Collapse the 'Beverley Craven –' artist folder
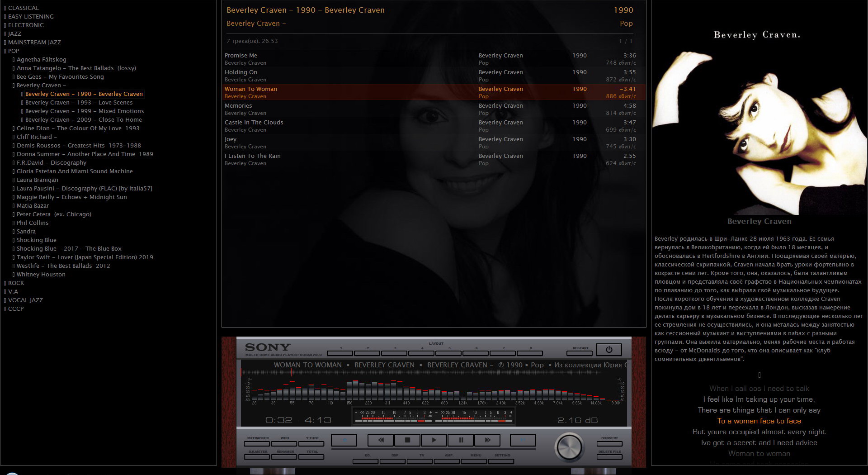The width and height of the screenshot is (868, 475). [14, 85]
